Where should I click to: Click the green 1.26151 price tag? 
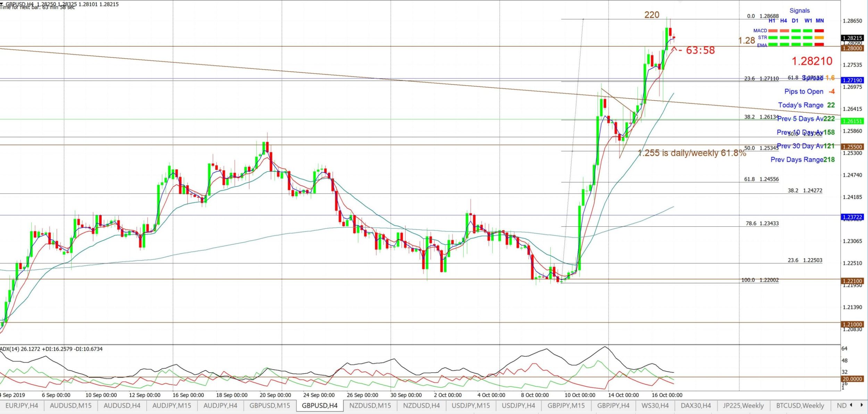(852, 121)
